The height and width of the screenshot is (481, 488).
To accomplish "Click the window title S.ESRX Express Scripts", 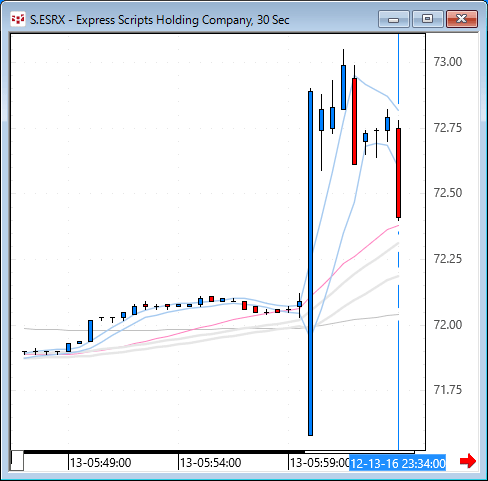I will [159, 20].
